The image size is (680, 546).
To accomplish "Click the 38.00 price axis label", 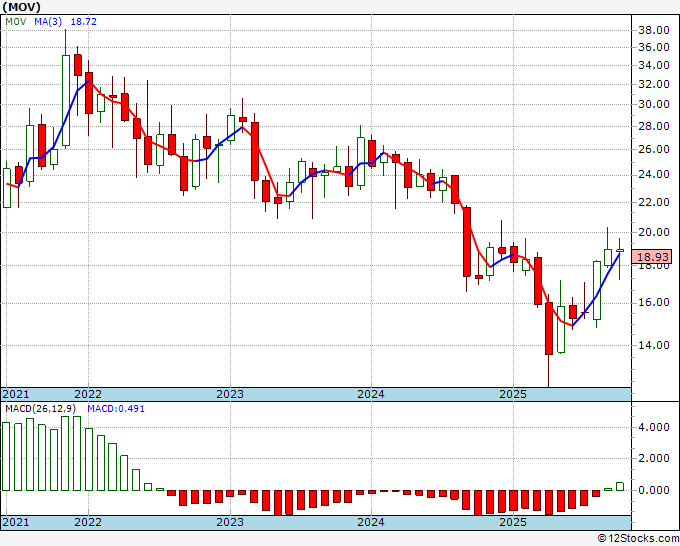I will pos(654,30).
